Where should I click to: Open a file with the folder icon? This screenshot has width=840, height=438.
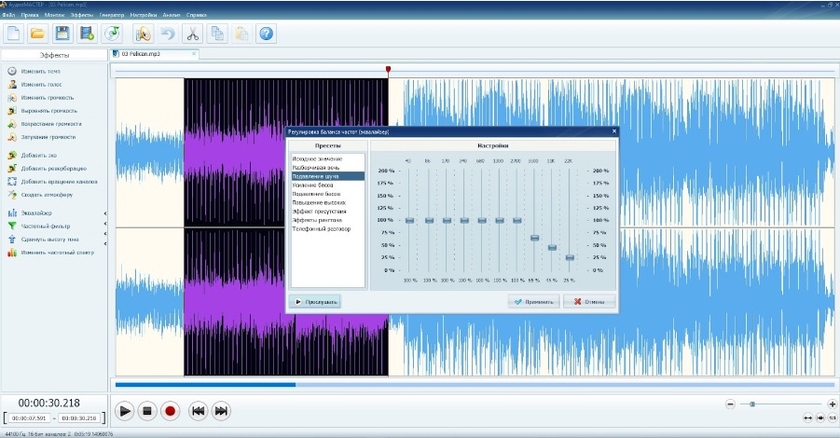pos(38,34)
